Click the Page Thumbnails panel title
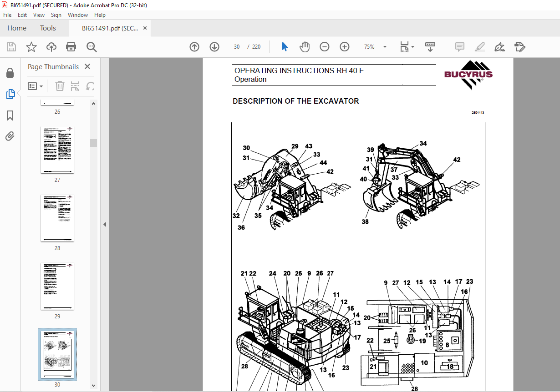 pyautogui.click(x=53, y=67)
